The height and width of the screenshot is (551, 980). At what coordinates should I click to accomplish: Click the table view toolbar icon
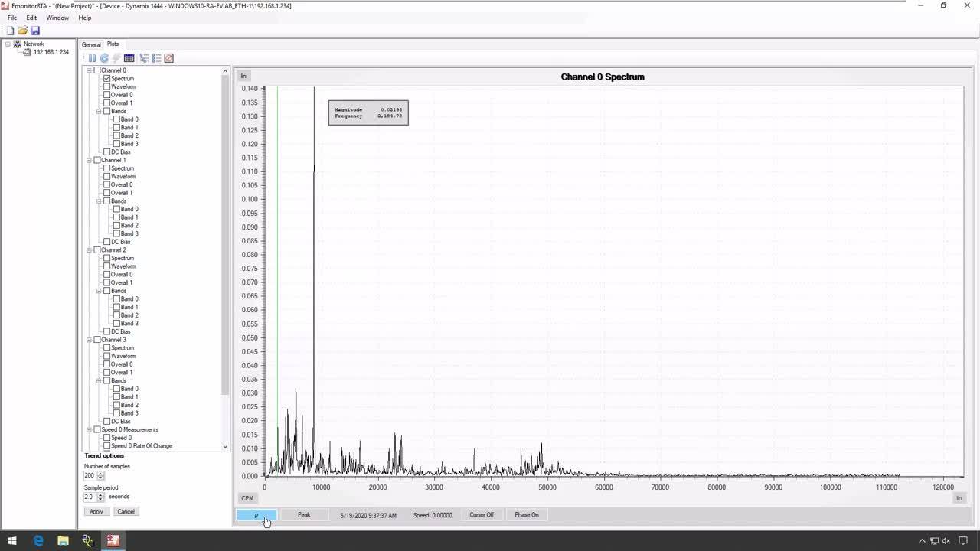(129, 58)
